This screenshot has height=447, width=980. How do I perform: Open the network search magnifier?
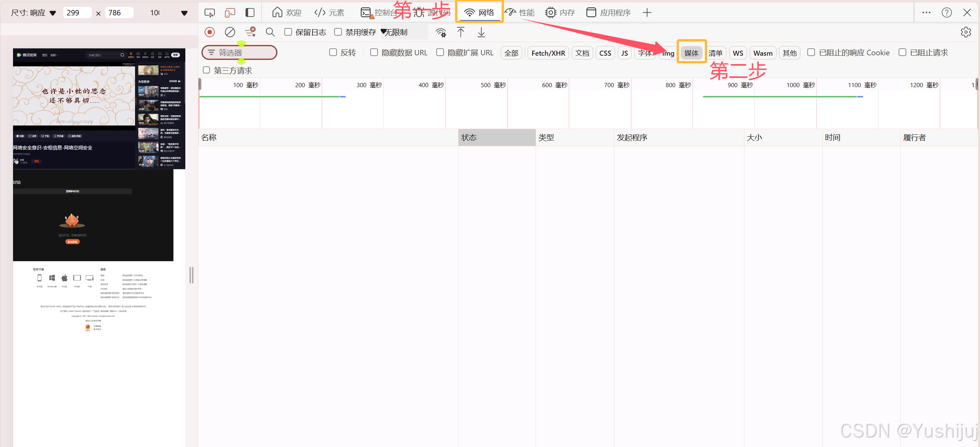(x=270, y=32)
